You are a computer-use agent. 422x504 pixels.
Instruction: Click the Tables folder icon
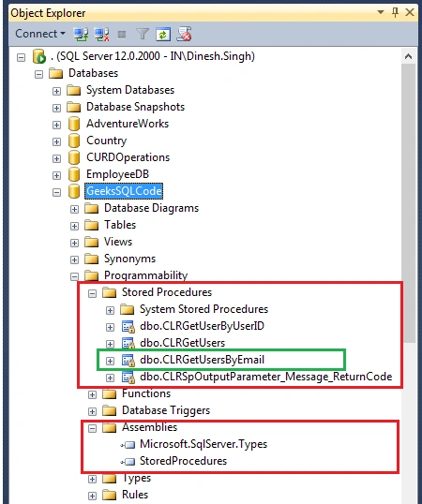tap(91, 225)
